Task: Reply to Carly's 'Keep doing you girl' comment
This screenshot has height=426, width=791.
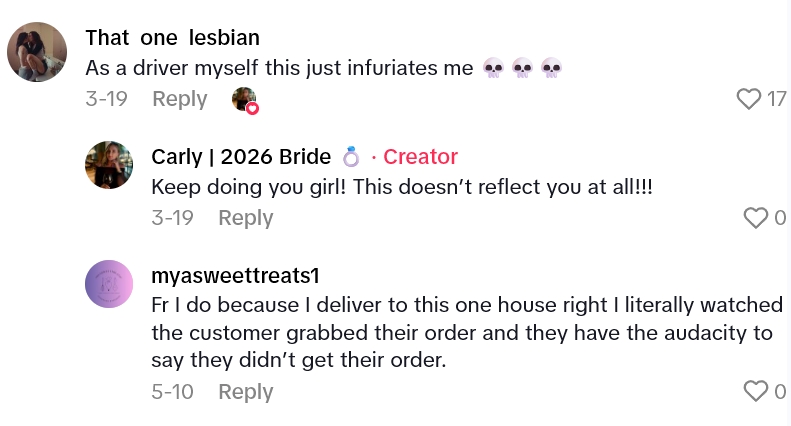Action: [x=246, y=217]
